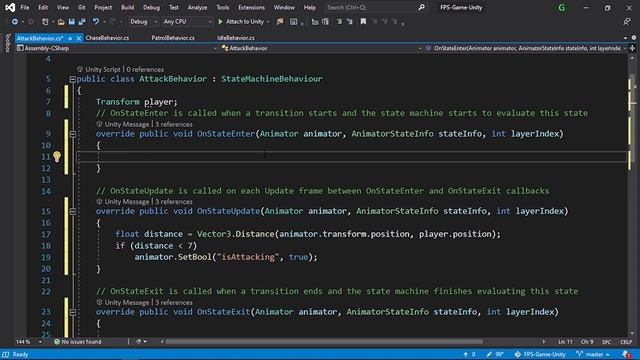Collapse the OnStateExit method outline
This screenshot has height=360, width=640.
coord(73,312)
